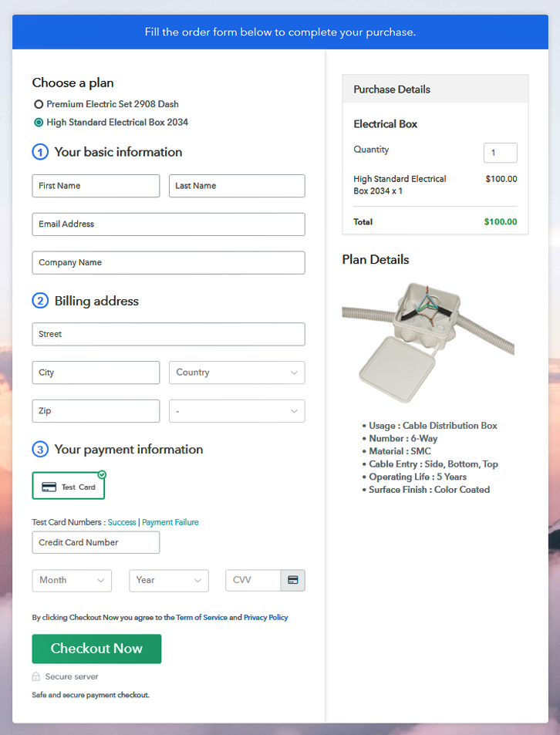Open the Year expiry dropdown
Image resolution: width=560 pixels, height=735 pixels.
(x=169, y=580)
